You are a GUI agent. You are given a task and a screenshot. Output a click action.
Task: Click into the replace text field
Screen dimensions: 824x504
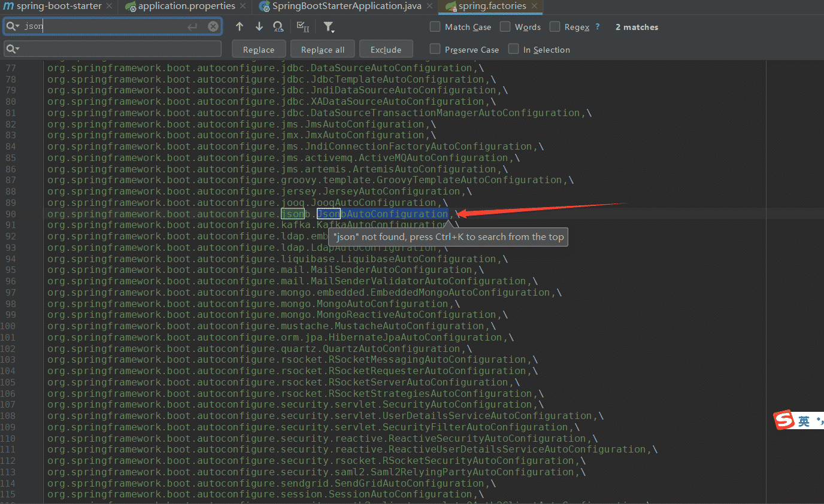tap(120, 49)
